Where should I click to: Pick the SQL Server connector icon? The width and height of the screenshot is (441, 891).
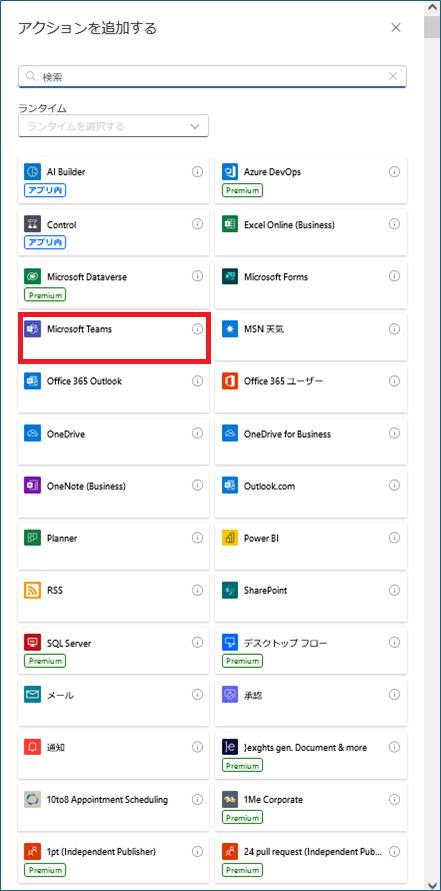(x=32, y=643)
